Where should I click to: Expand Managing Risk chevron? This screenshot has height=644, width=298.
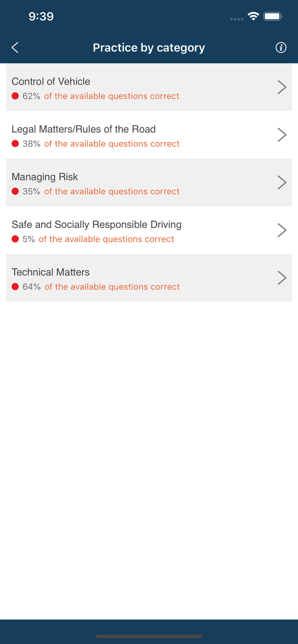coord(282,183)
